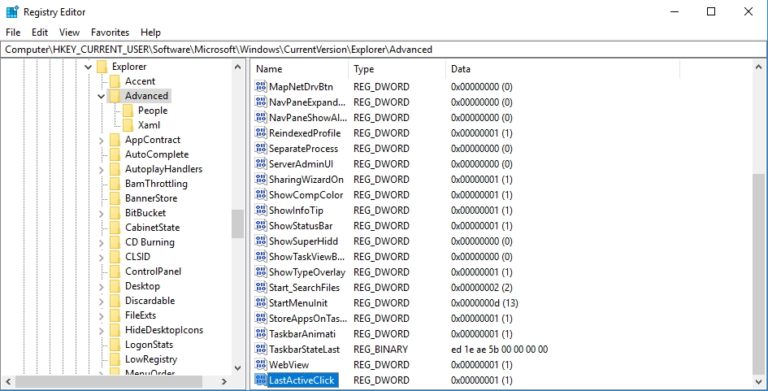The image size is (768, 391).
Task: Expand the BitBucket key
Action: (x=101, y=214)
